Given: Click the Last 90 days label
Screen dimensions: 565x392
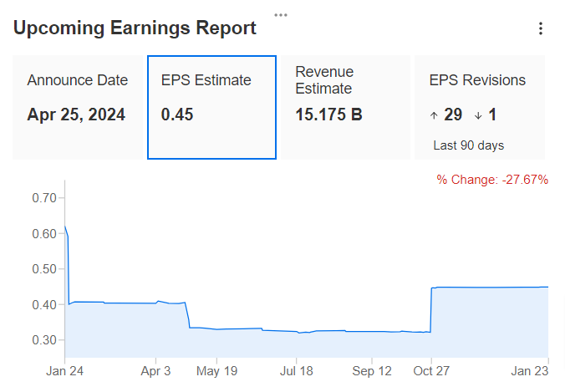Looking at the screenshot, I should point(468,145).
